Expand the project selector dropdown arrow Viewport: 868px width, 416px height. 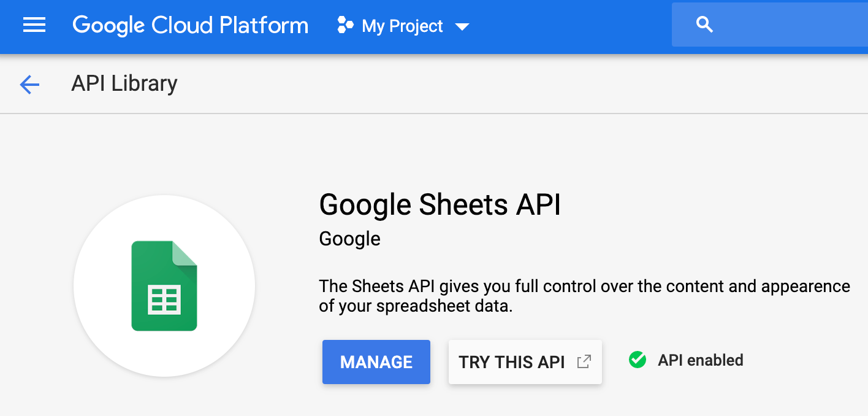coord(462,26)
